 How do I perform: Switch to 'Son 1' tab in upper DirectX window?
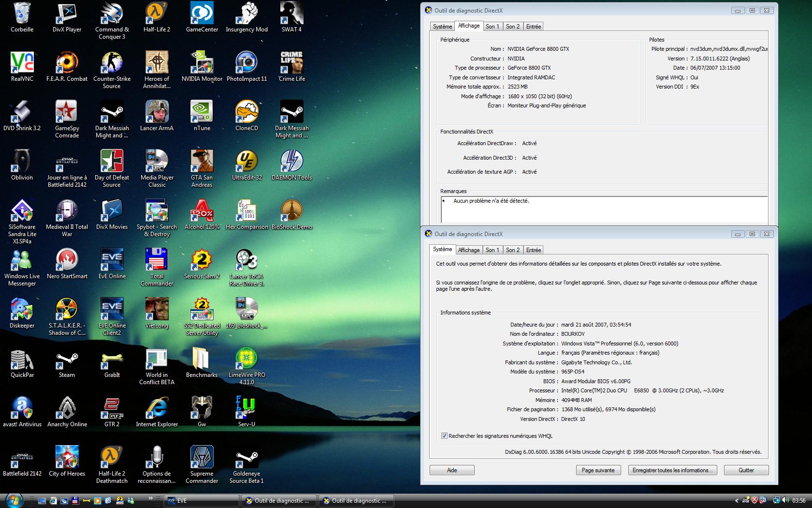click(493, 27)
